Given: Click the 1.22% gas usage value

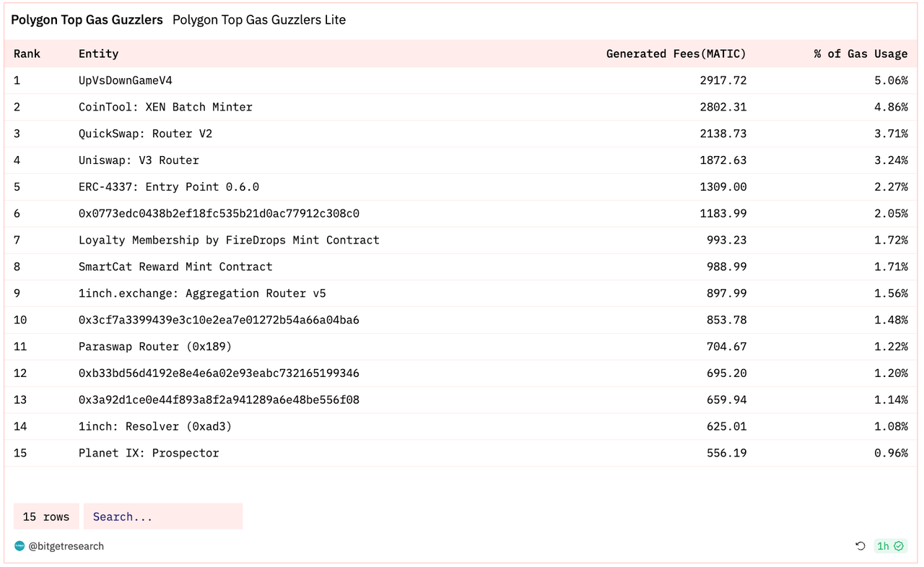Looking at the screenshot, I should 891,347.
